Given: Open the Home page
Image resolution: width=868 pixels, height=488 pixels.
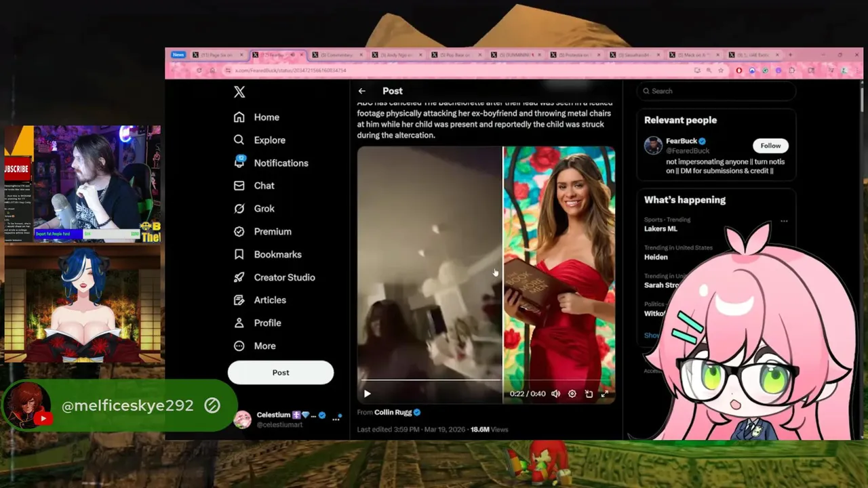Looking at the screenshot, I should [256, 117].
